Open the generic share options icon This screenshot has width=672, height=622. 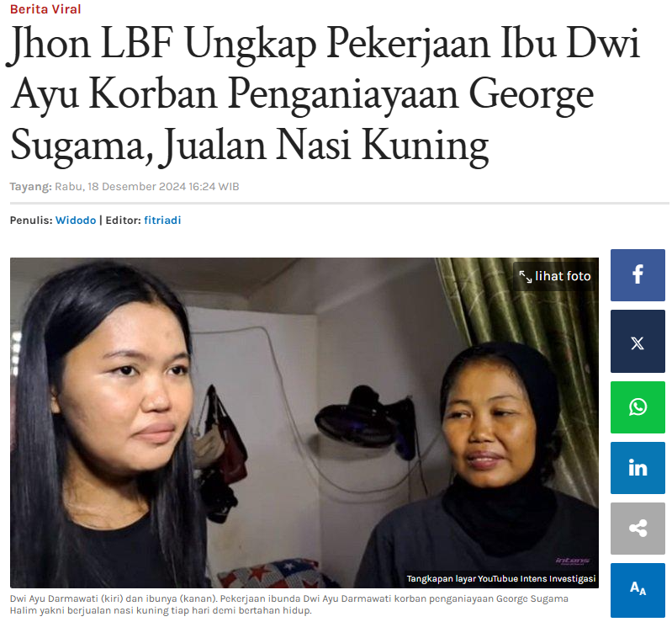coord(638,529)
